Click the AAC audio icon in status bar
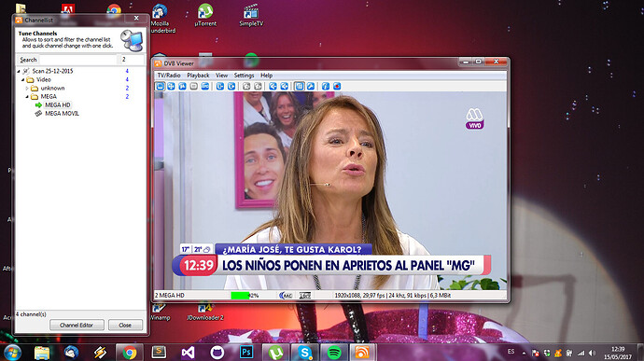644x361 pixels. pyautogui.click(x=286, y=296)
